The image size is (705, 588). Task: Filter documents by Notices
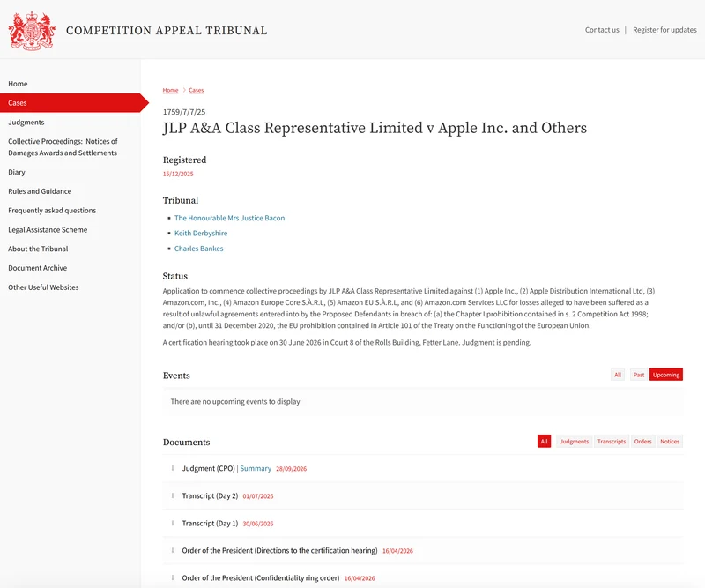tap(670, 442)
